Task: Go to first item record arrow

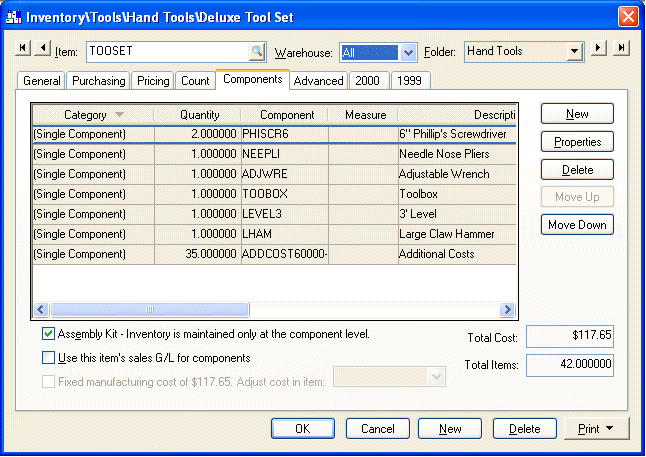Action: (24, 49)
